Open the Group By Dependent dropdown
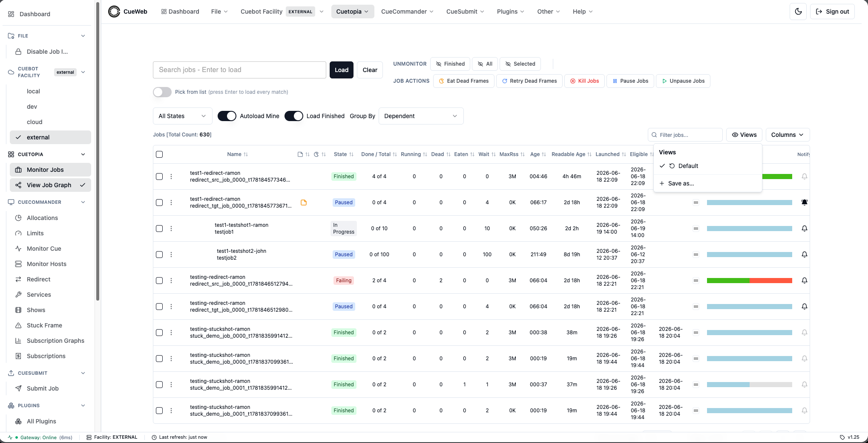Image resolution: width=868 pixels, height=443 pixels. [x=421, y=116]
